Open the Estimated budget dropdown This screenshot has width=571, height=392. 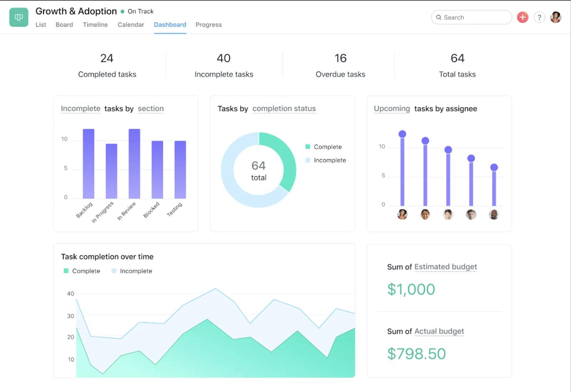(x=445, y=267)
